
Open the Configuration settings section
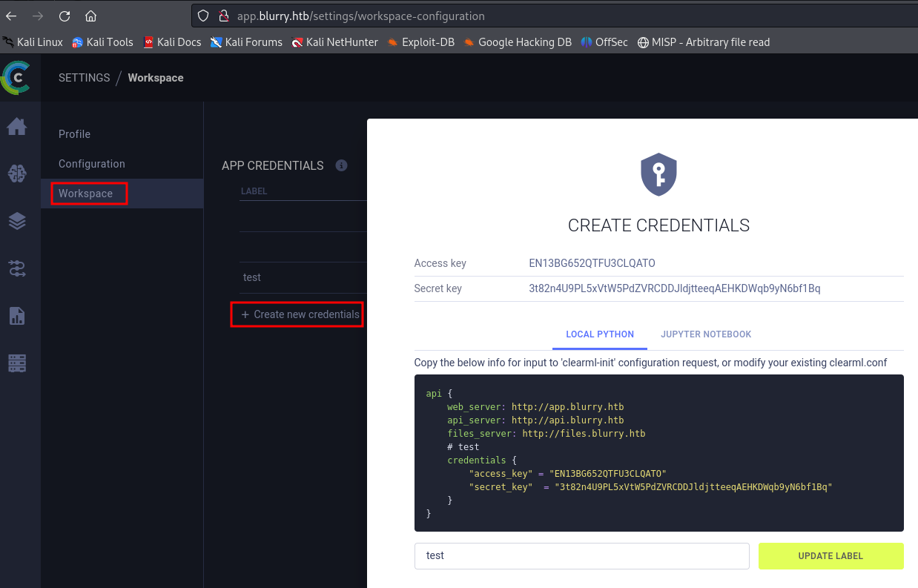91,164
